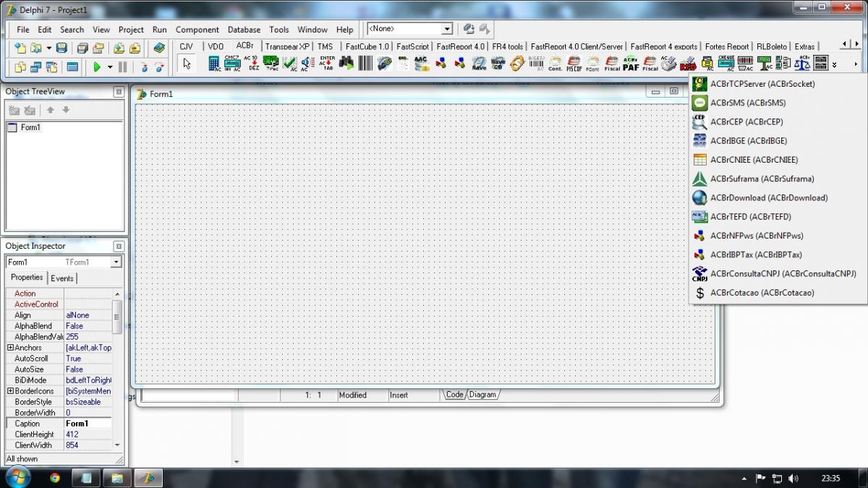Screen dimensions: 868x488
Task: Select the calculator component icon
Action: (x=214, y=64)
